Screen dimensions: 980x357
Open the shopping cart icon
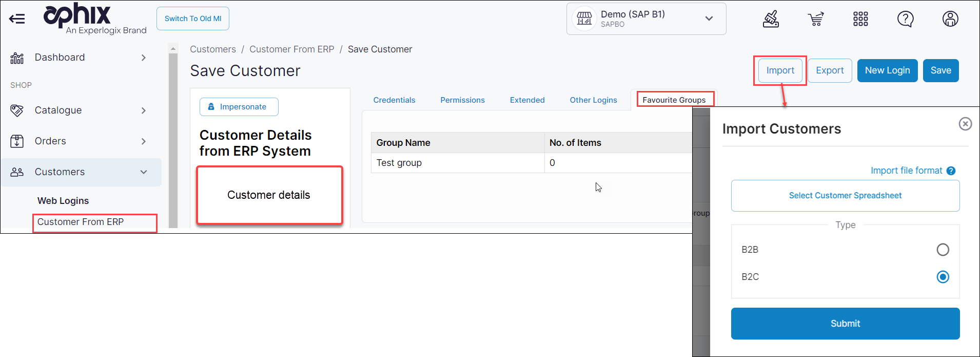815,19
